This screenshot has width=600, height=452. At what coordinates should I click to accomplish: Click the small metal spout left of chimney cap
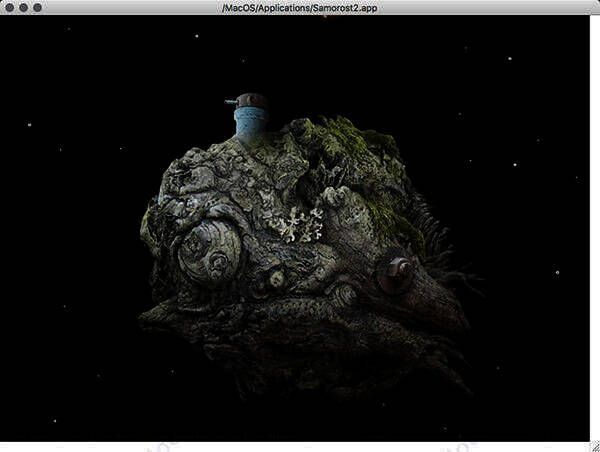[231, 101]
